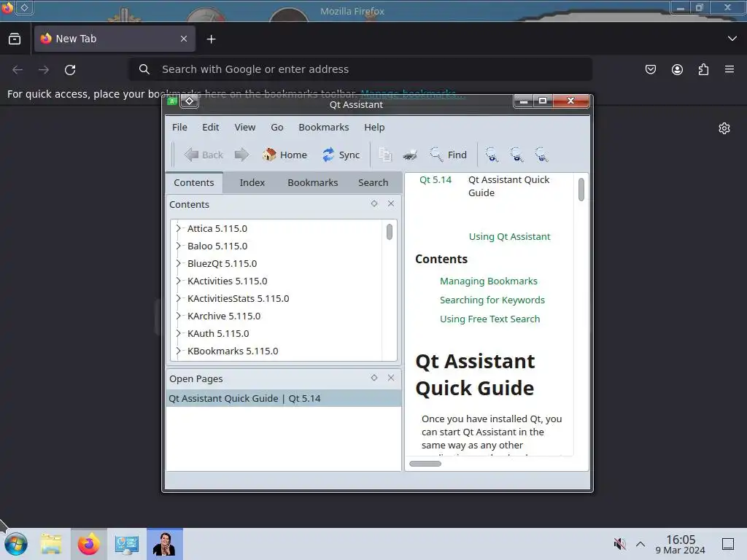
Task: Go to Home page in Qt Assistant
Action: [285, 155]
